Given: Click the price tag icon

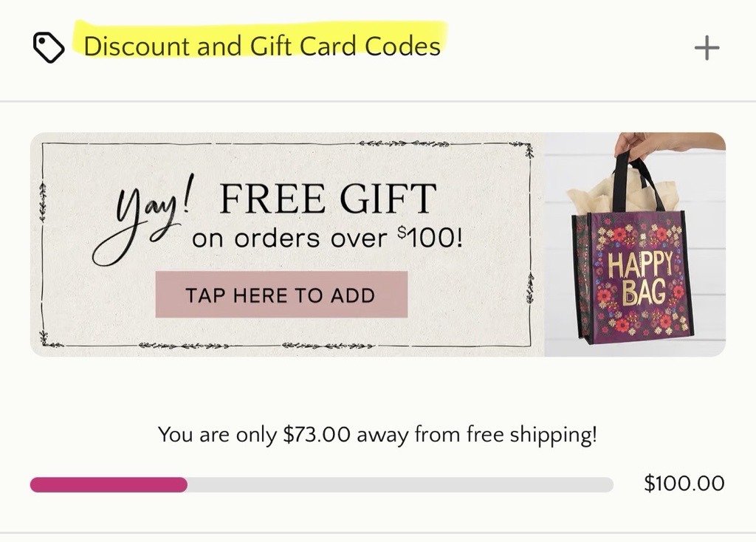Looking at the screenshot, I should click(x=49, y=48).
